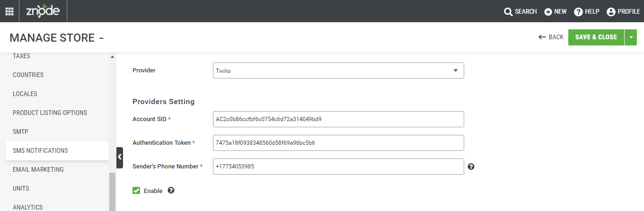This screenshot has width=644, height=211.
Task: Show help tooltip for Sender's Phone Number
Action: [x=471, y=167]
